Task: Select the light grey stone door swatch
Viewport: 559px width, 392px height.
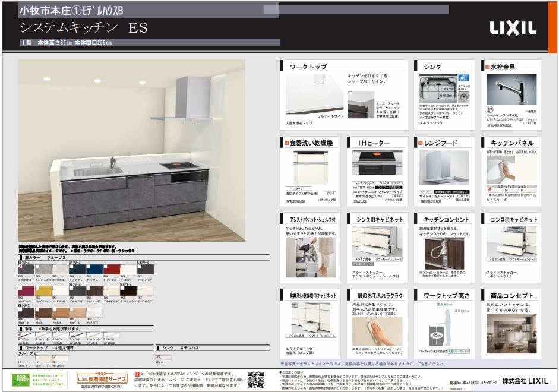Action: pos(43,269)
